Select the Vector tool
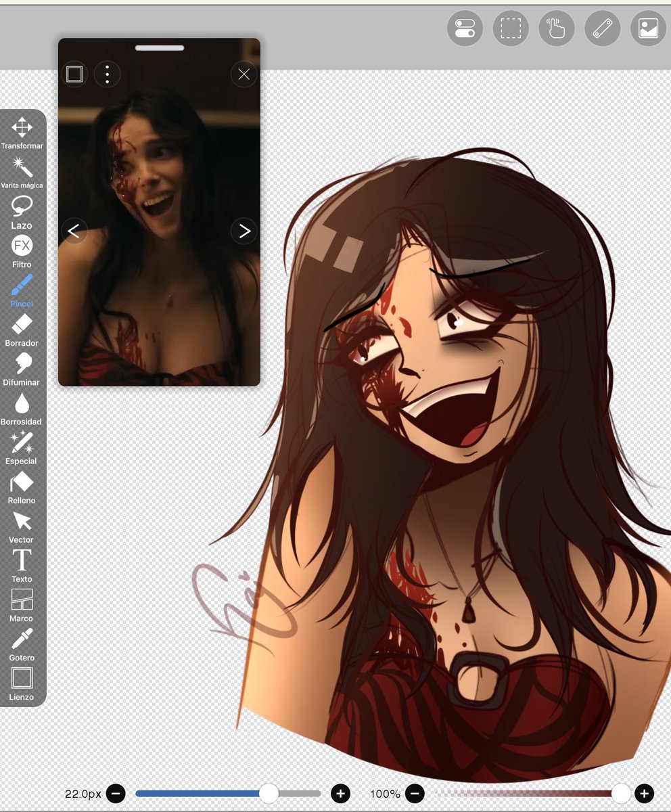Image resolution: width=671 pixels, height=812 pixels. [22, 526]
